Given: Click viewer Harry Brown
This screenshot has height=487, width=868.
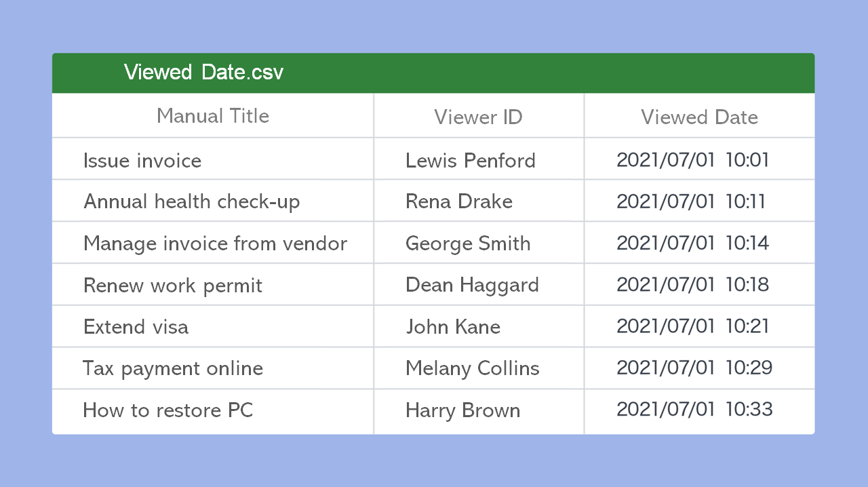Looking at the screenshot, I should pos(462,410).
